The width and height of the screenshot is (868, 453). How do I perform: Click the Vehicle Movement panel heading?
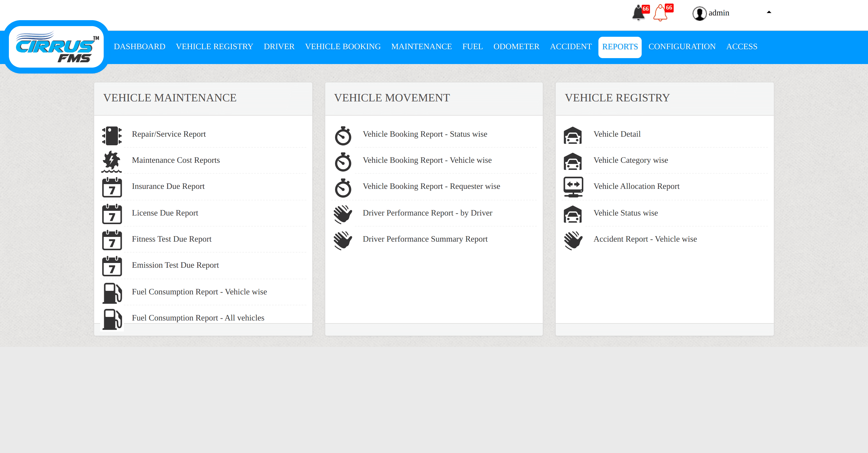pyautogui.click(x=392, y=98)
